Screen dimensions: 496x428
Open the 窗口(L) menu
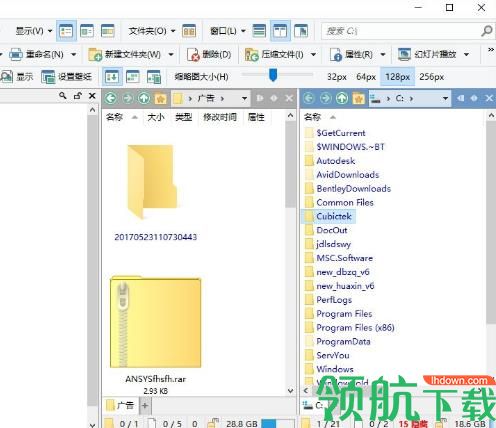(228, 31)
